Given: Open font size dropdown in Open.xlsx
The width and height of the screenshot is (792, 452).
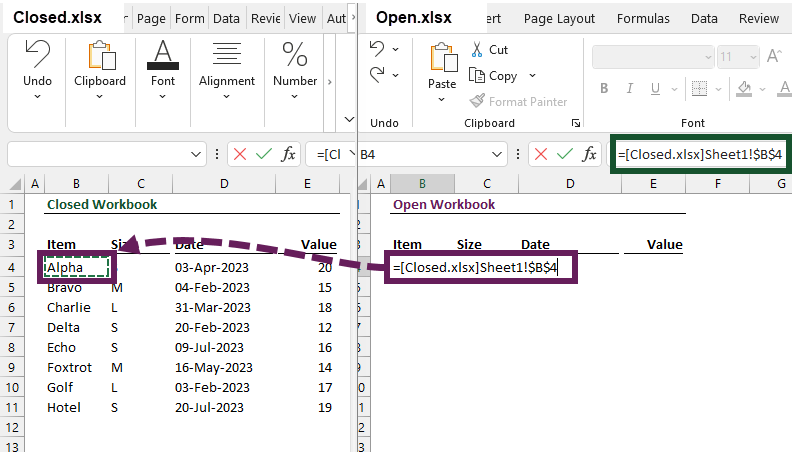Looking at the screenshot, I should (x=753, y=57).
